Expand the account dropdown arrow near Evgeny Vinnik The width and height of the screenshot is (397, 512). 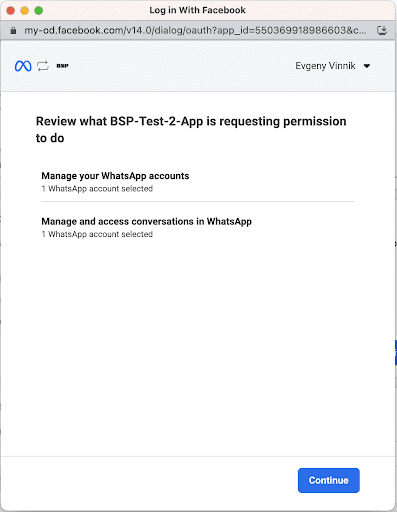367,66
